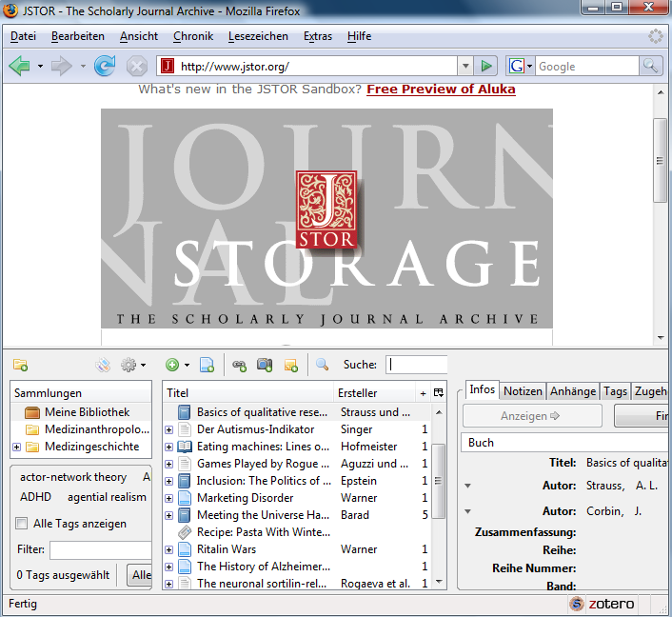Click the items list scrollbar thumb

coord(438,481)
